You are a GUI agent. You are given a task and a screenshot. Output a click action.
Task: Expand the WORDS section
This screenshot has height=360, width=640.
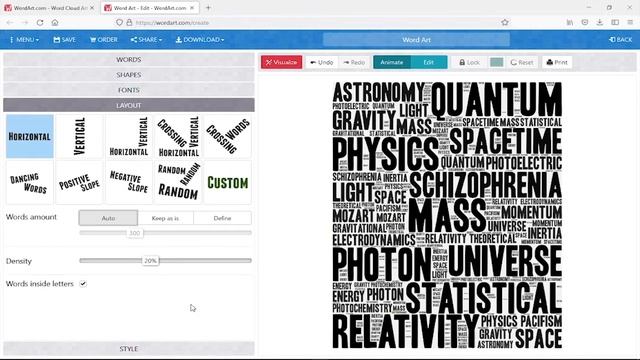(129, 60)
